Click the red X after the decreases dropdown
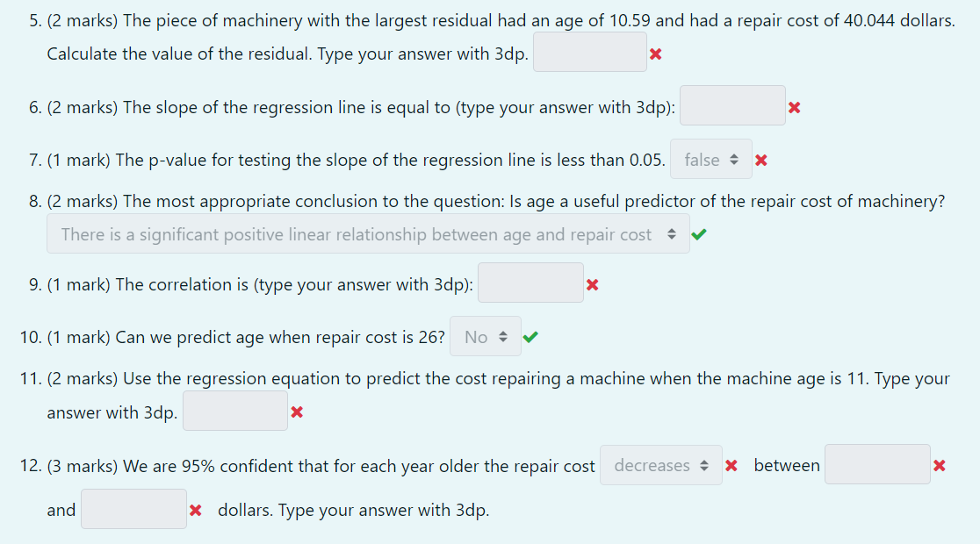Screen dimensions: 980x544 coord(732,466)
